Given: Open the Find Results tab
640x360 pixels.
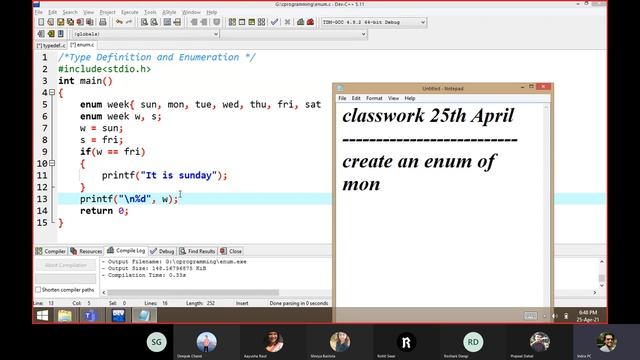Looking at the screenshot, I should point(198,251).
